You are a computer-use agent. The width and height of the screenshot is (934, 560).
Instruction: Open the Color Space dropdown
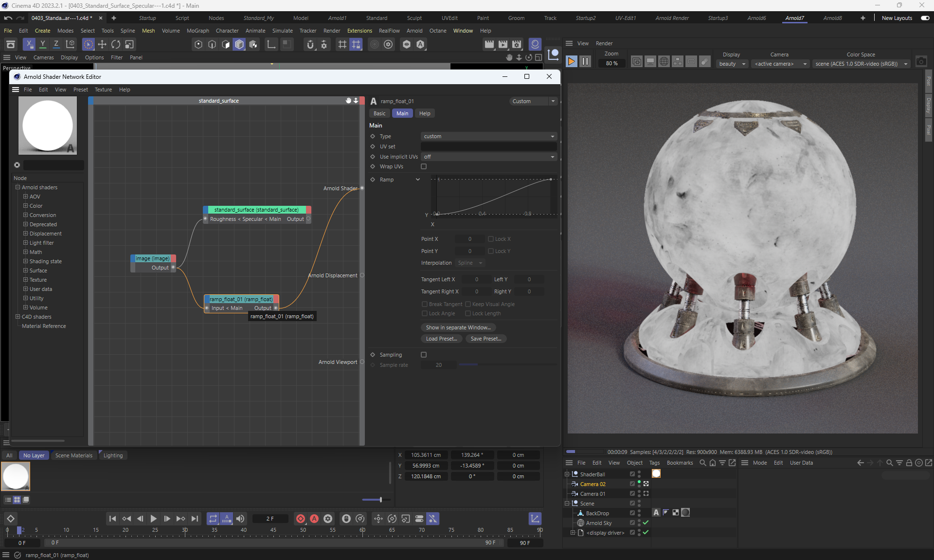pos(861,64)
